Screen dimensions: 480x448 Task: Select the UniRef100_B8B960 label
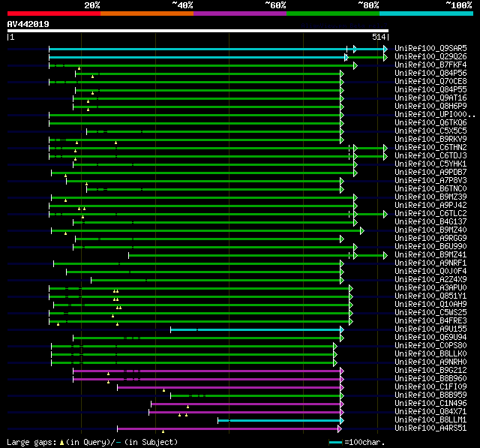(430, 379)
